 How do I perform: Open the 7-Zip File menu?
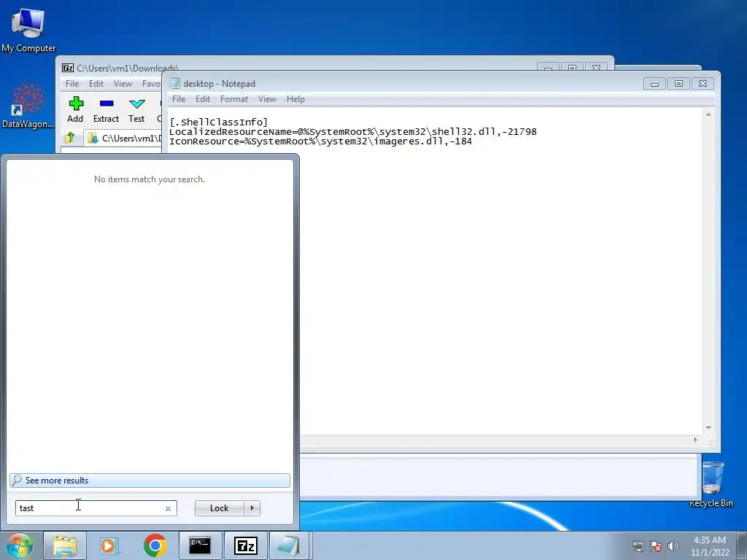tap(72, 84)
